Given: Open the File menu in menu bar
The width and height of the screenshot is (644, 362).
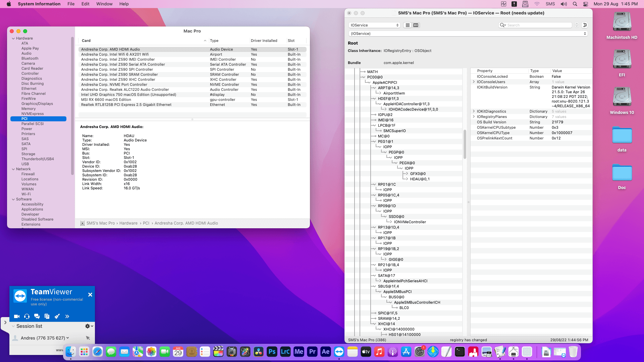Looking at the screenshot, I should [71, 4].
